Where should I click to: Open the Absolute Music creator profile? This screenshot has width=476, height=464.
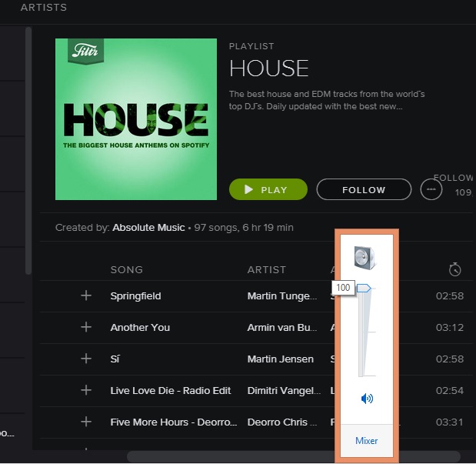pyautogui.click(x=148, y=228)
